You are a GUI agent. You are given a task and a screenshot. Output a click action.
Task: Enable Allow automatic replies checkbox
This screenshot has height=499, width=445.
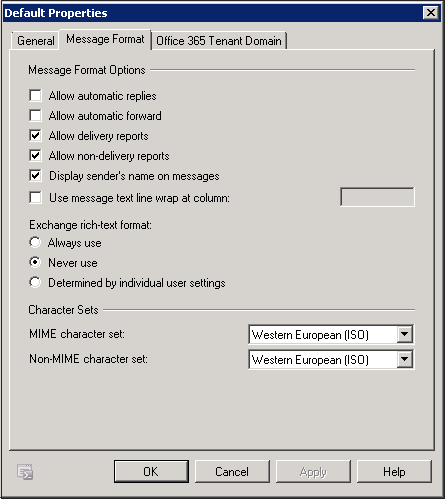click(x=35, y=95)
